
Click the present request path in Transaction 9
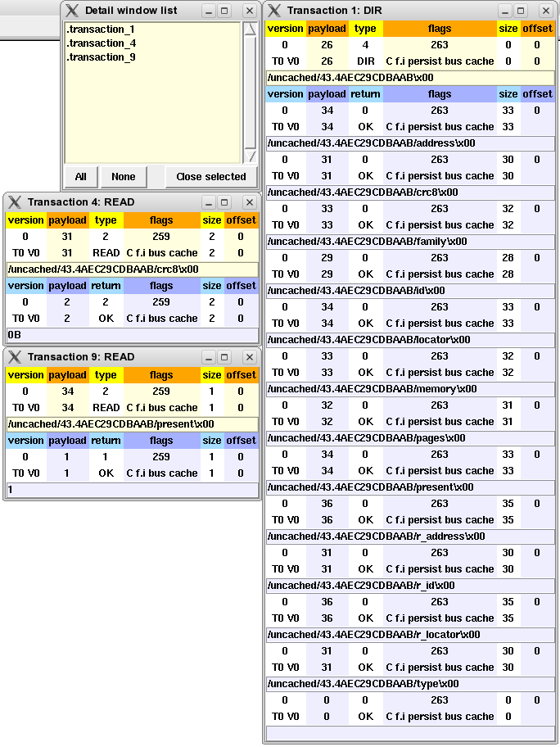pos(133,424)
